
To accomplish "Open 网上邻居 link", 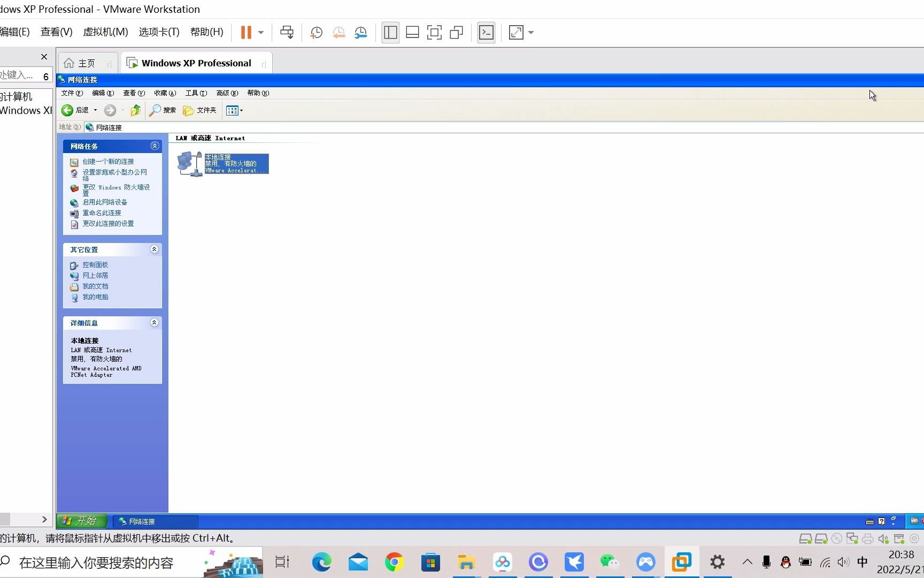I will (95, 276).
